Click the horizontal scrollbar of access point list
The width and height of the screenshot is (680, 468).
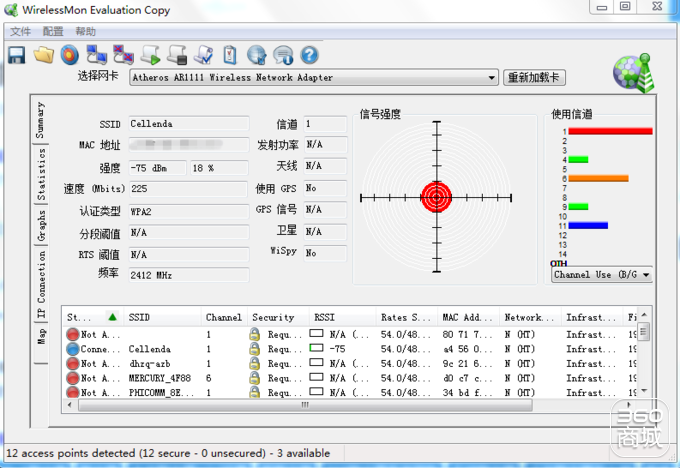coord(305,405)
